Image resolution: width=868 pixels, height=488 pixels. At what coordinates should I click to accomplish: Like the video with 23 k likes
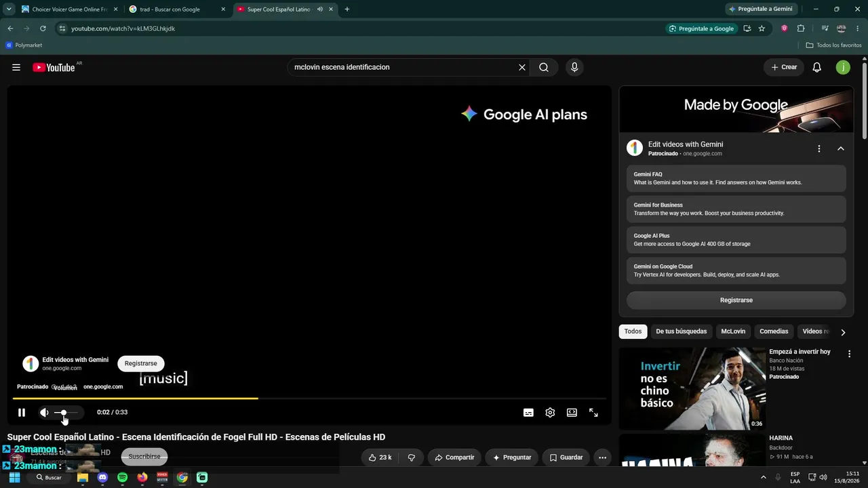(x=380, y=457)
